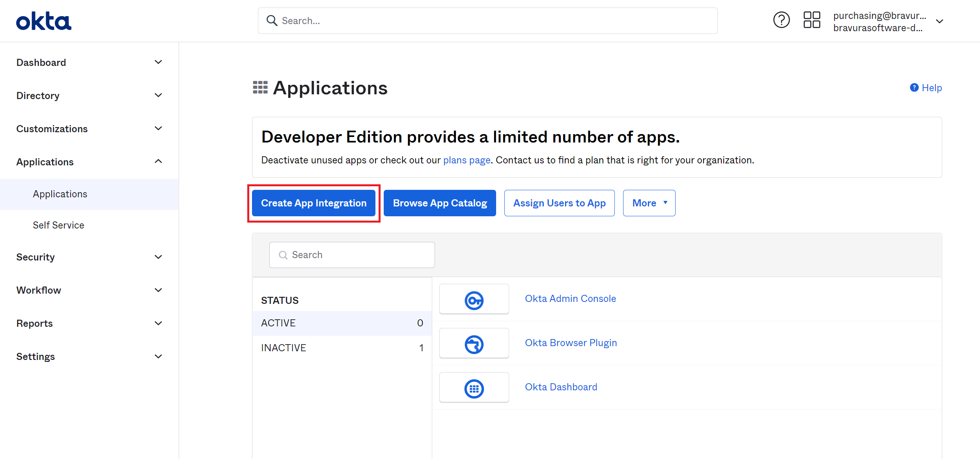Select Reports in the sidebar
The height and width of the screenshot is (459, 980).
[34, 324]
